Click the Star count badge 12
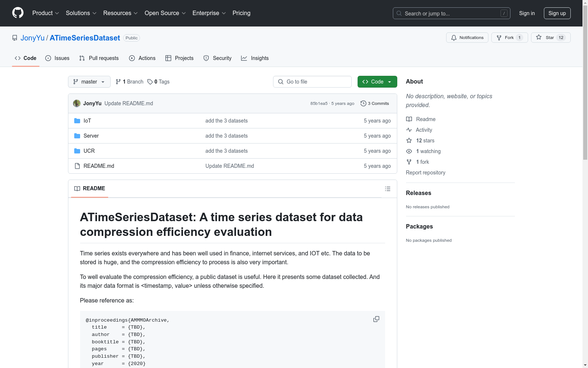Screen dimensions: 588x368 561,38
